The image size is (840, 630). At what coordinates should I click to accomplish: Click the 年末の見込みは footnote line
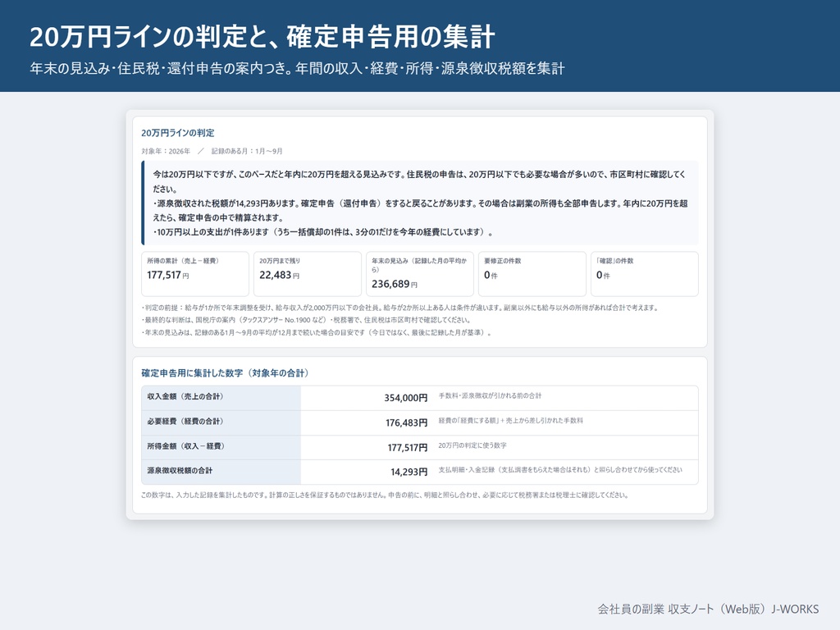(317, 332)
